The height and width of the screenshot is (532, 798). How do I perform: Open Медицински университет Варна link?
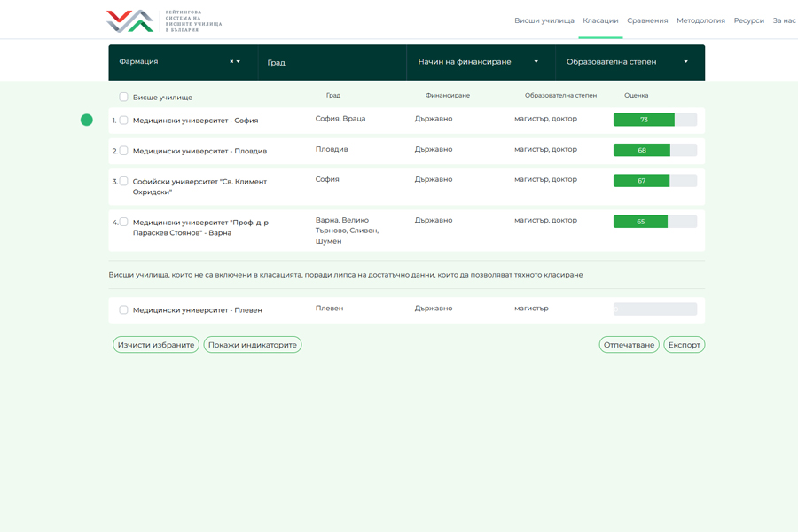(x=200, y=228)
